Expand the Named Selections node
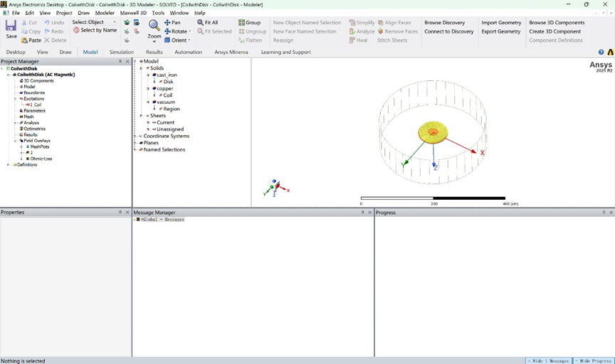This screenshot has width=615, height=364. [x=135, y=150]
